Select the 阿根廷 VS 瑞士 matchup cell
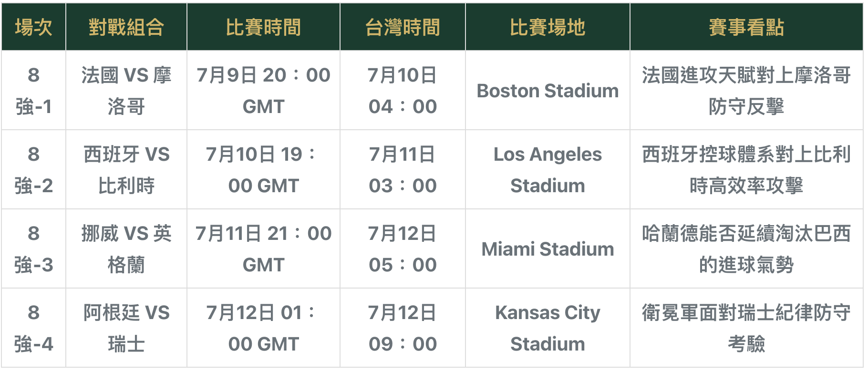 (x=126, y=328)
